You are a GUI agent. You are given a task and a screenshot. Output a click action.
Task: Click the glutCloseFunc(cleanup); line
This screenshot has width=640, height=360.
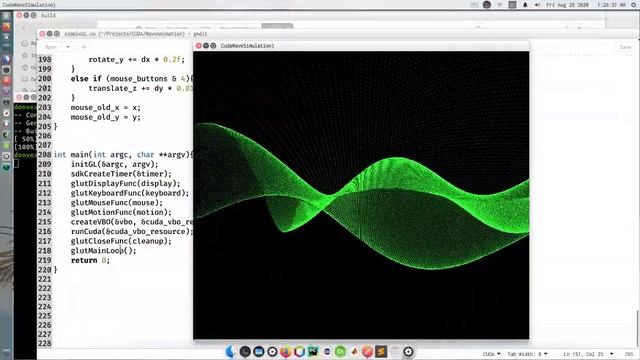(121, 241)
